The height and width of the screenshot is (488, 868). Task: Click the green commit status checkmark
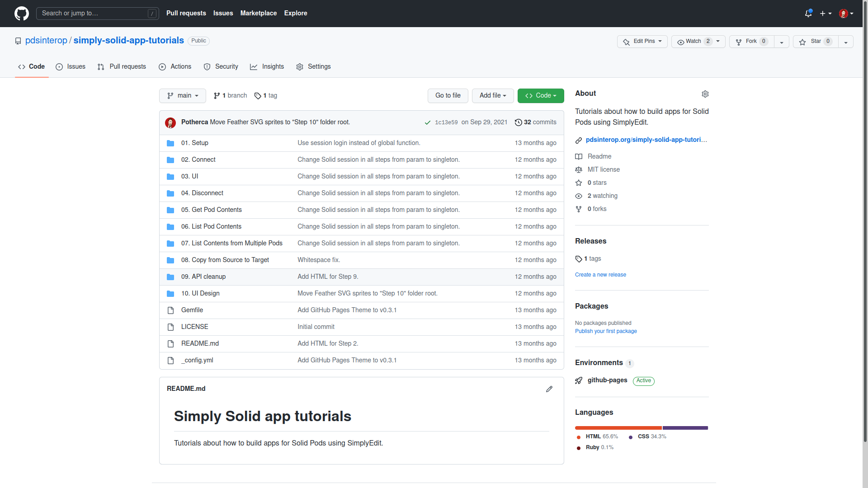pyautogui.click(x=427, y=122)
